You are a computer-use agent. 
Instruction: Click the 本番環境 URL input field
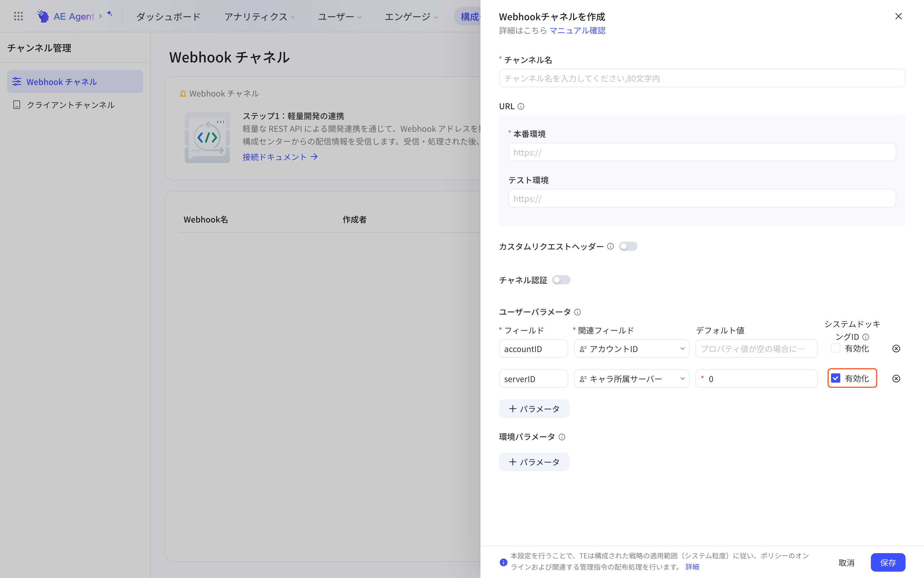click(x=702, y=152)
